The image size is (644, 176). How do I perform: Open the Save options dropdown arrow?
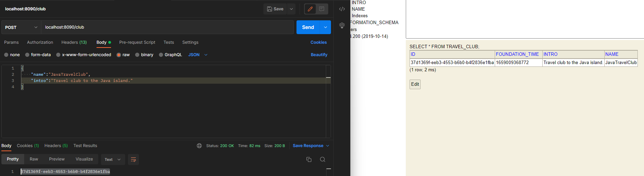coord(291,9)
